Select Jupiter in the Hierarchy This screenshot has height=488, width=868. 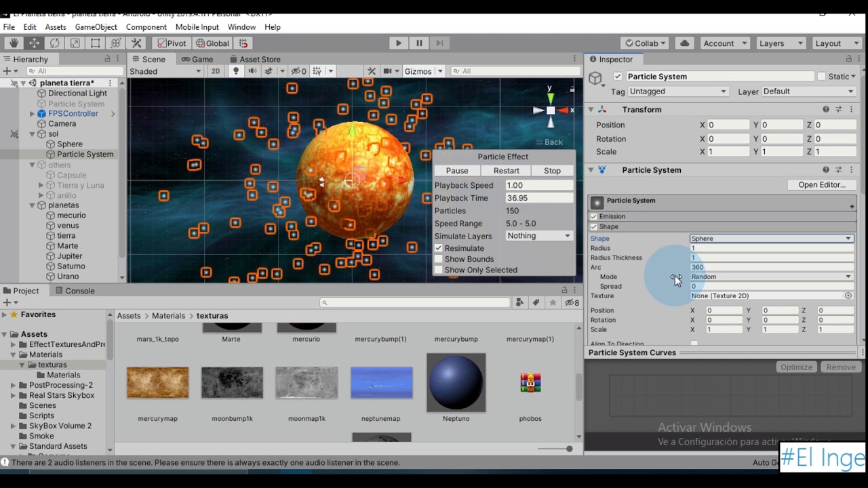point(70,256)
